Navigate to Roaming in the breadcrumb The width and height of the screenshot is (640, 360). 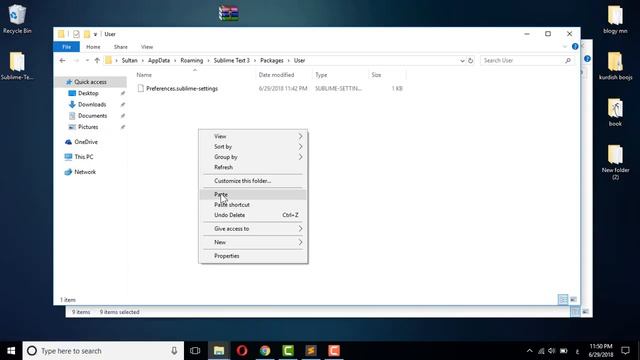[x=191, y=60]
